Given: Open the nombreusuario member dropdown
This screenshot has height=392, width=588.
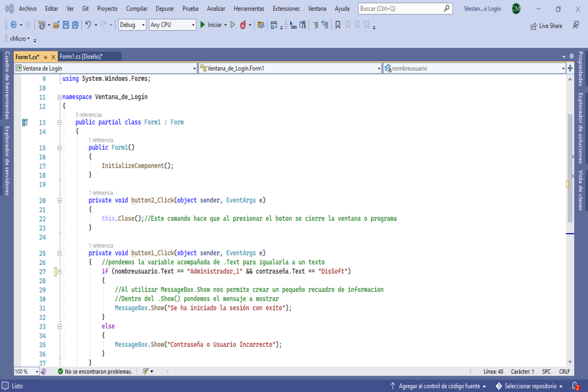Looking at the screenshot, I should click(475, 68).
